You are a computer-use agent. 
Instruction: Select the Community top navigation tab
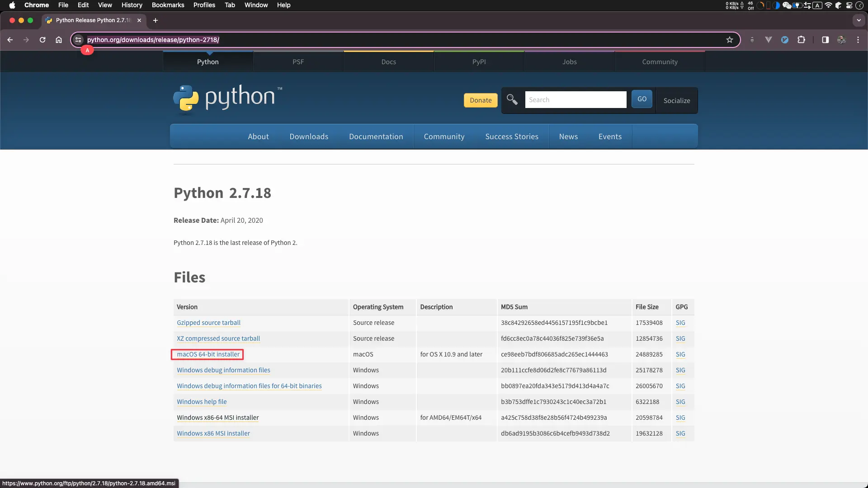(x=660, y=62)
